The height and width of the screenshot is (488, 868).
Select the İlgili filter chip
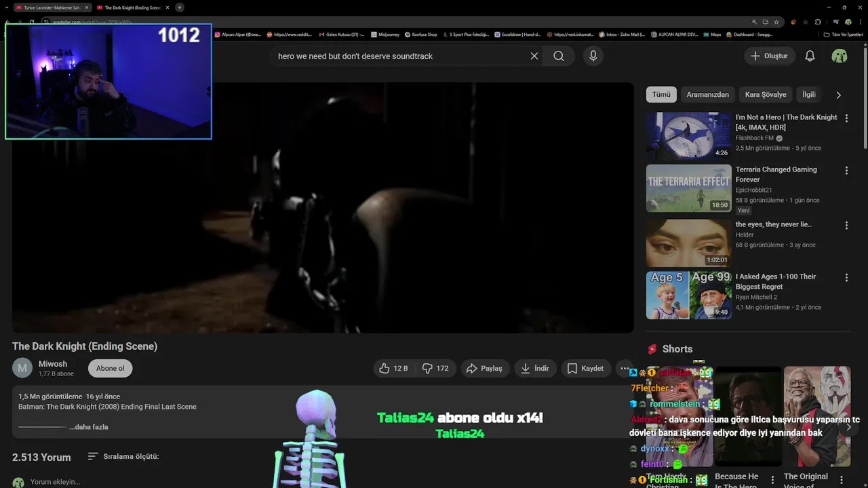tap(809, 95)
